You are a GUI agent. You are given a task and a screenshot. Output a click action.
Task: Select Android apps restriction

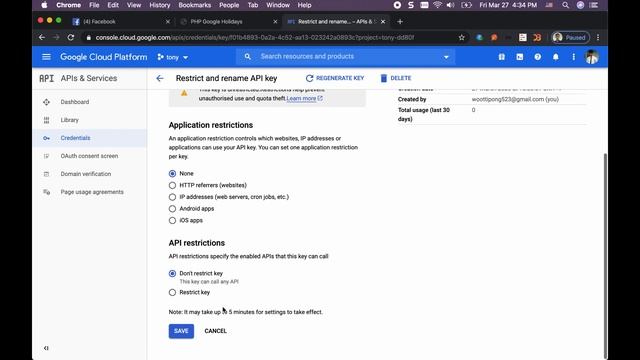pos(172,209)
